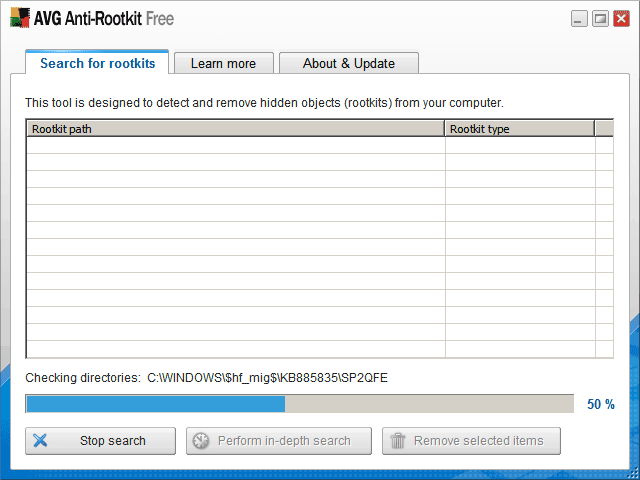Click the blue X icon on Stop search
The image size is (640, 480).
point(40,441)
